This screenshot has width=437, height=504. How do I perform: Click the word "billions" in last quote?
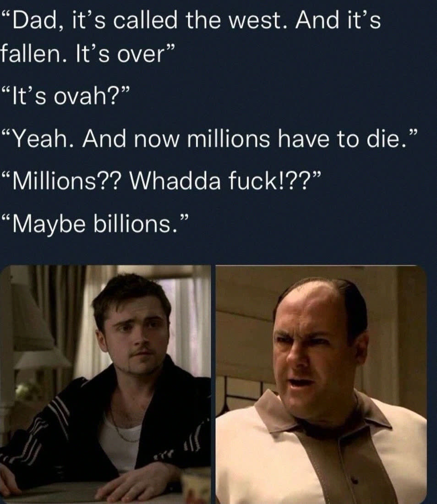point(131,224)
